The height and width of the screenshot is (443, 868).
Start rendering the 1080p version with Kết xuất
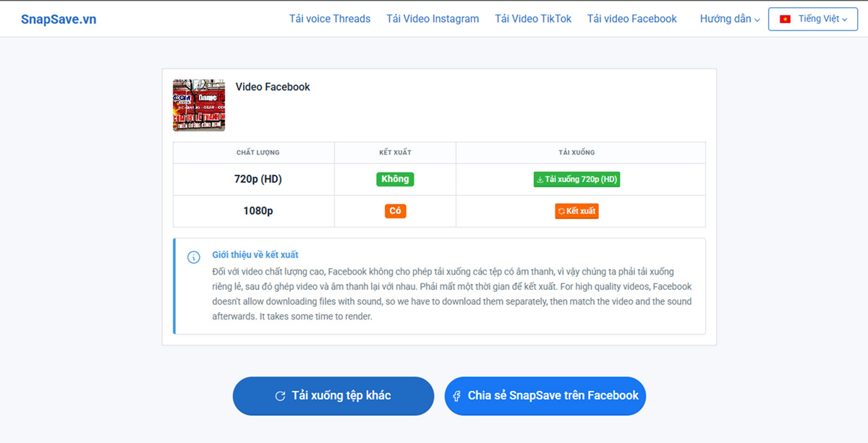coord(576,210)
